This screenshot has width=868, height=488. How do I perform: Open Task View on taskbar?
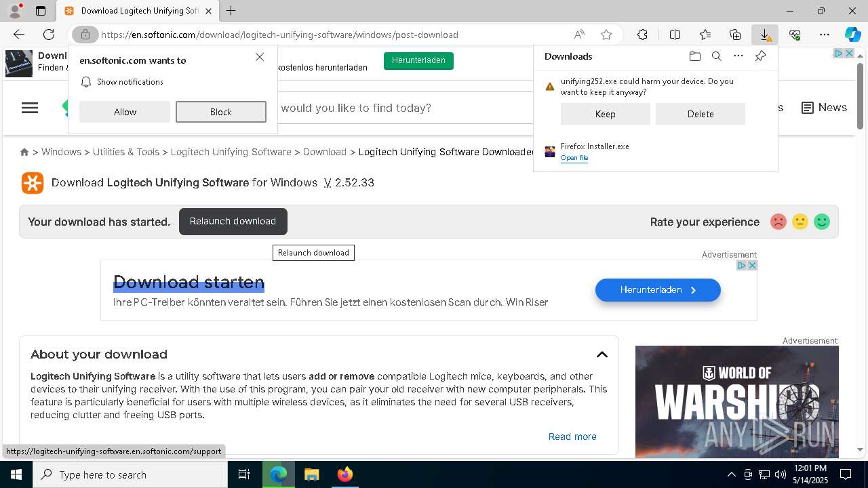(244, 474)
